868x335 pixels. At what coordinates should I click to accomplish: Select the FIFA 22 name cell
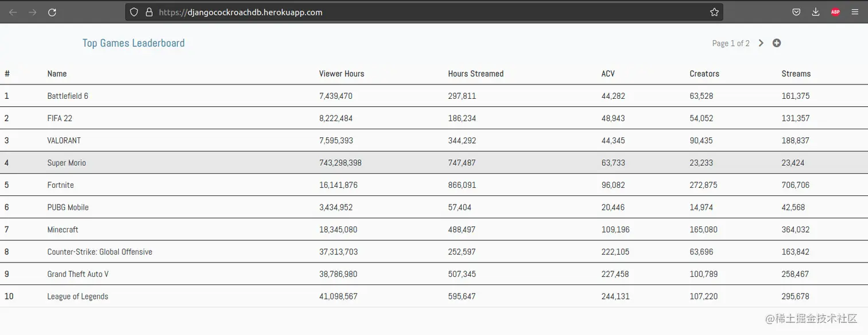click(x=60, y=118)
